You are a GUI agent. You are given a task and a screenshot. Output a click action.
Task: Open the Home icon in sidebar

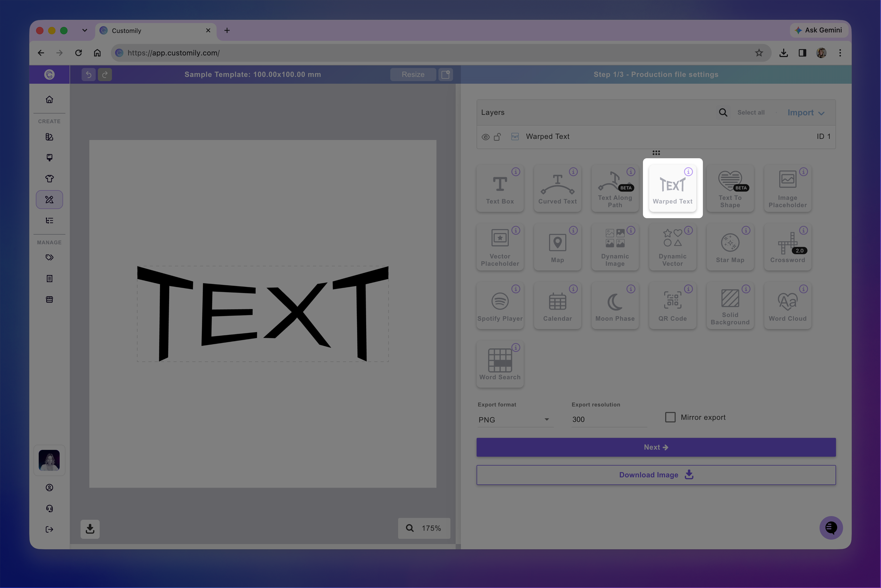(x=49, y=100)
